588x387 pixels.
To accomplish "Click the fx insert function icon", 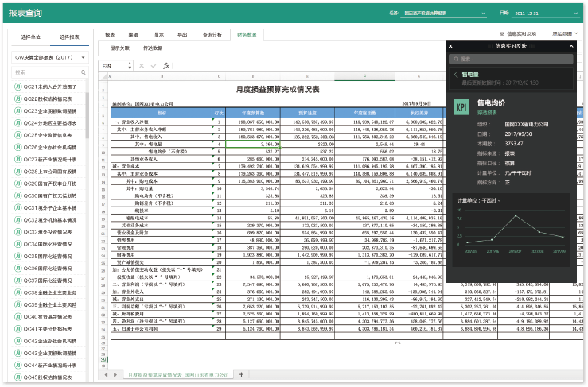I will click(x=166, y=66).
